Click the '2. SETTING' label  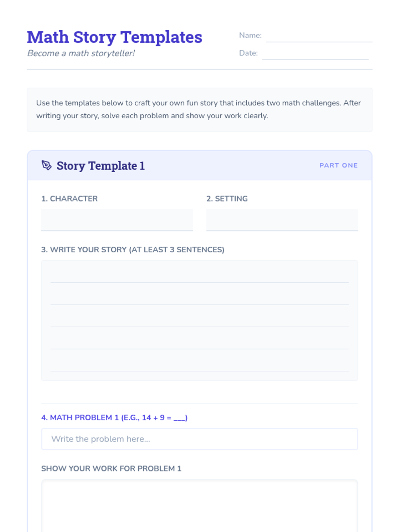tap(227, 199)
